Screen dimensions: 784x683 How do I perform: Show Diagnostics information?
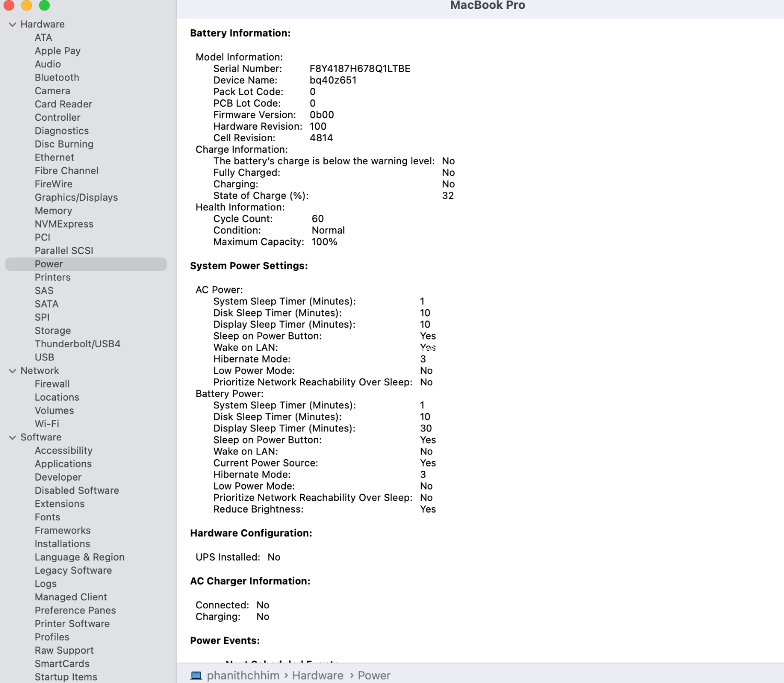pos(62,131)
